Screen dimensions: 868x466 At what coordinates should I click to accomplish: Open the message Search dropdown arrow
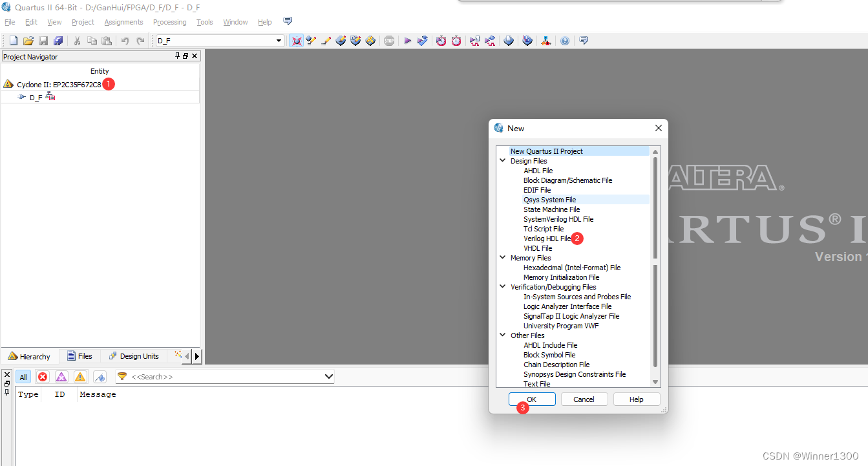(328, 376)
